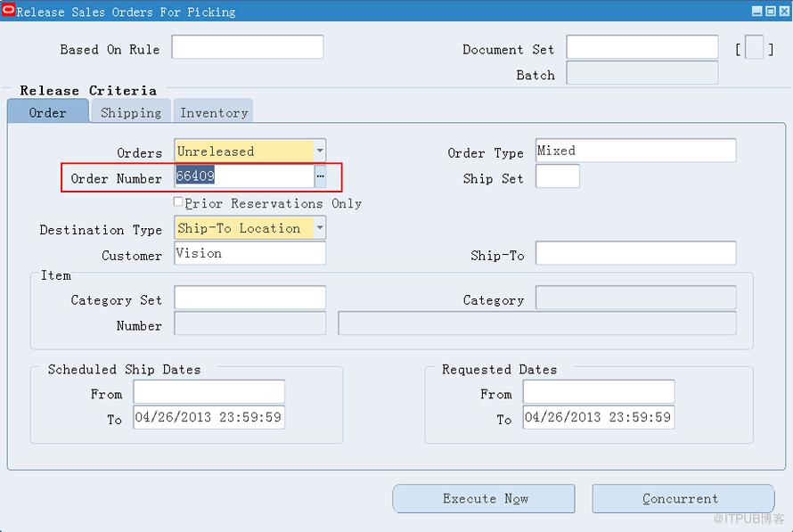The height and width of the screenshot is (532, 793).
Task: Click the Based On Rule field
Action: pos(248,47)
